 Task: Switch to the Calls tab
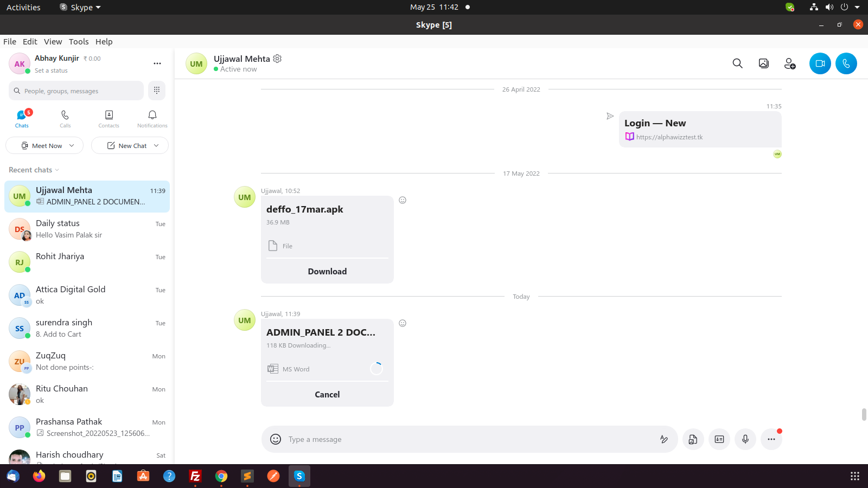[x=65, y=119]
